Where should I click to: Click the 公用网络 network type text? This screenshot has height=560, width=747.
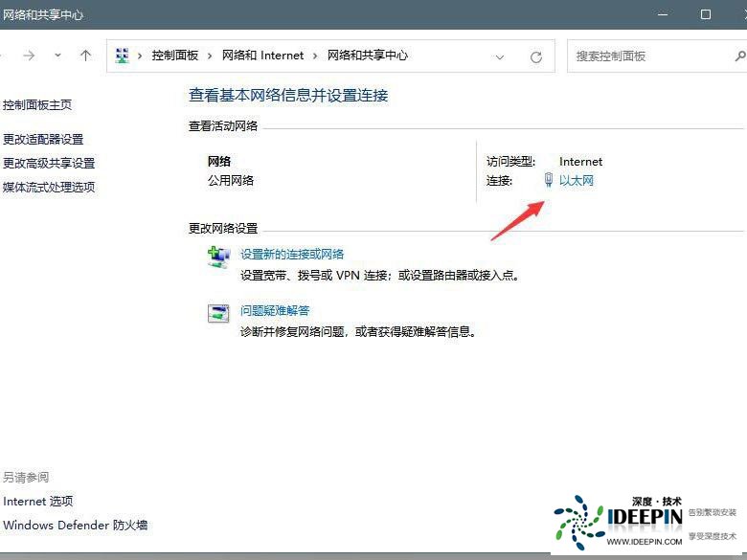click(x=231, y=181)
